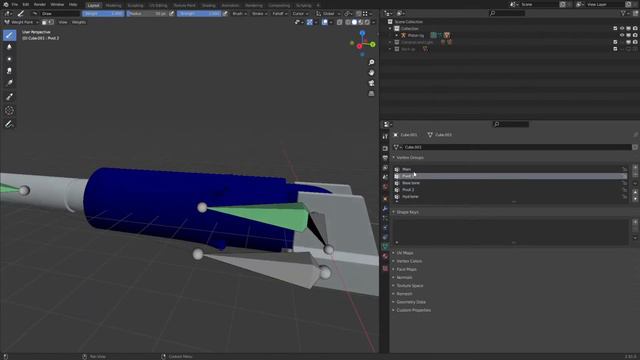Switch perspective/orthographic grid icon
The image size is (640, 360).
coord(371,94)
